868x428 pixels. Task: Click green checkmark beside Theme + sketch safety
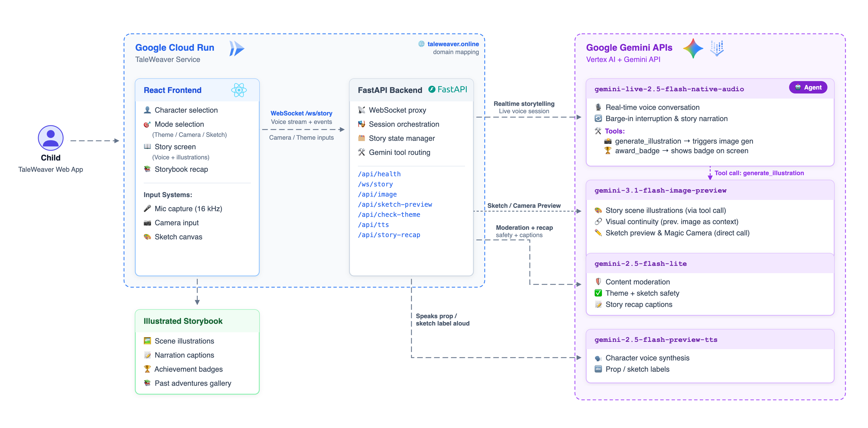598,293
